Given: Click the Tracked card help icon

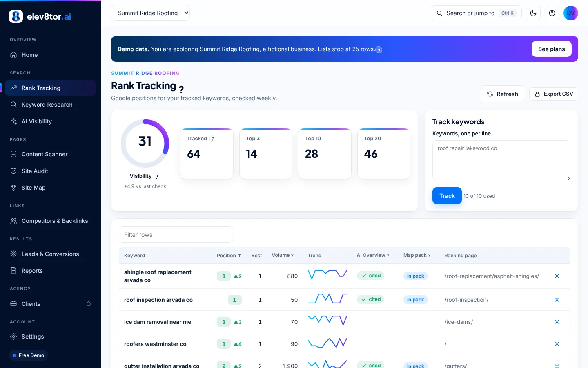Looking at the screenshot, I should point(213,139).
